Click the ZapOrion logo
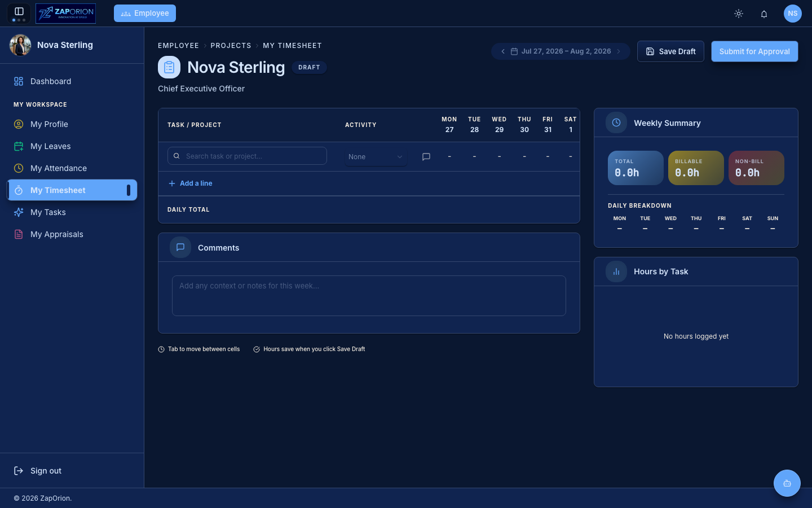Viewport: 812px width, 508px height. click(65, 14)
